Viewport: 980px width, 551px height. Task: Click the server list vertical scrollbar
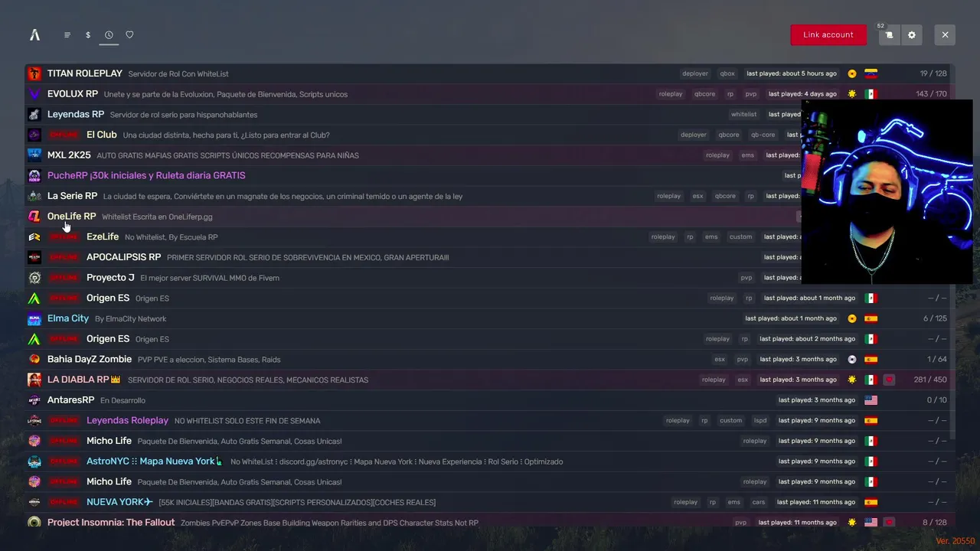(953, 253)
